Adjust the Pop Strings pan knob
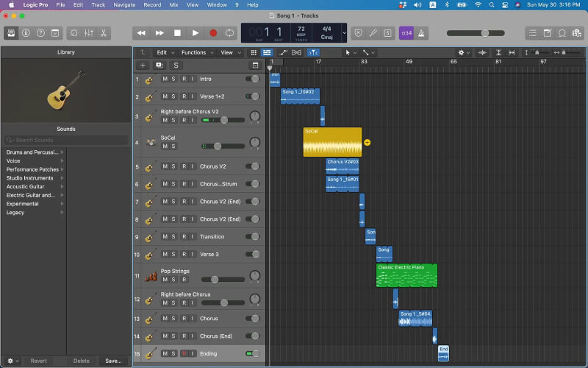Screen dimensions: 588x368 click(x=254, y=275)
